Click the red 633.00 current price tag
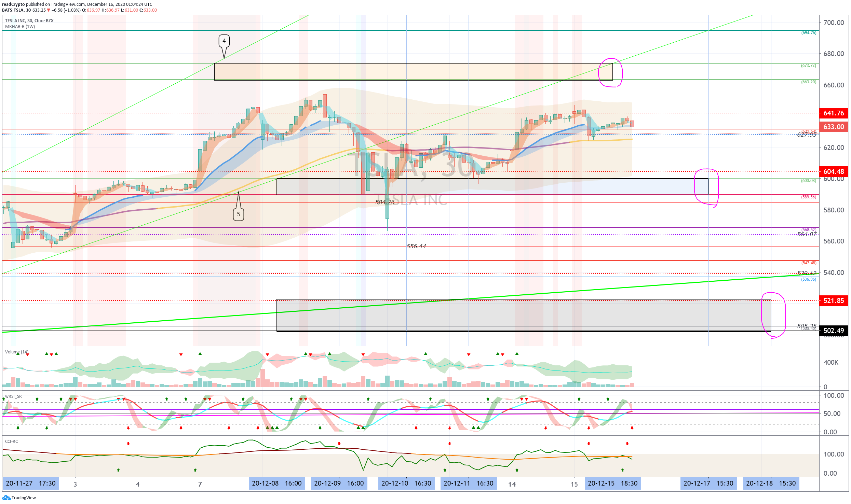This screenshot has height=504, width=851. click(x=834, y=127)
